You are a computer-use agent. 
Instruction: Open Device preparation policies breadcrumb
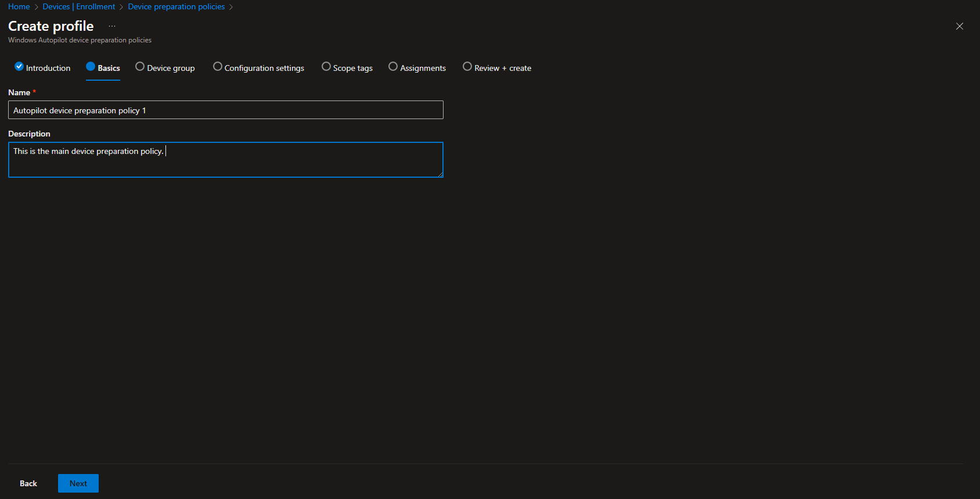pyautogui.click(x=176, y=6)
